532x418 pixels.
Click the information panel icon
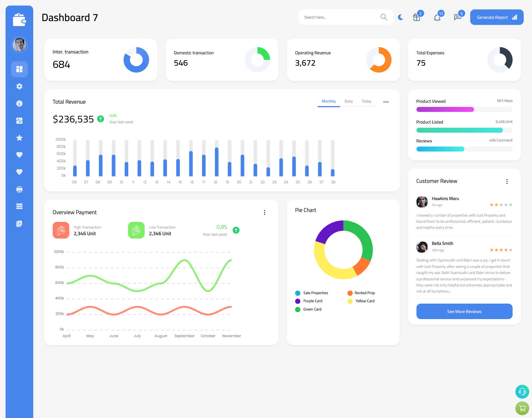coord(19,103)
